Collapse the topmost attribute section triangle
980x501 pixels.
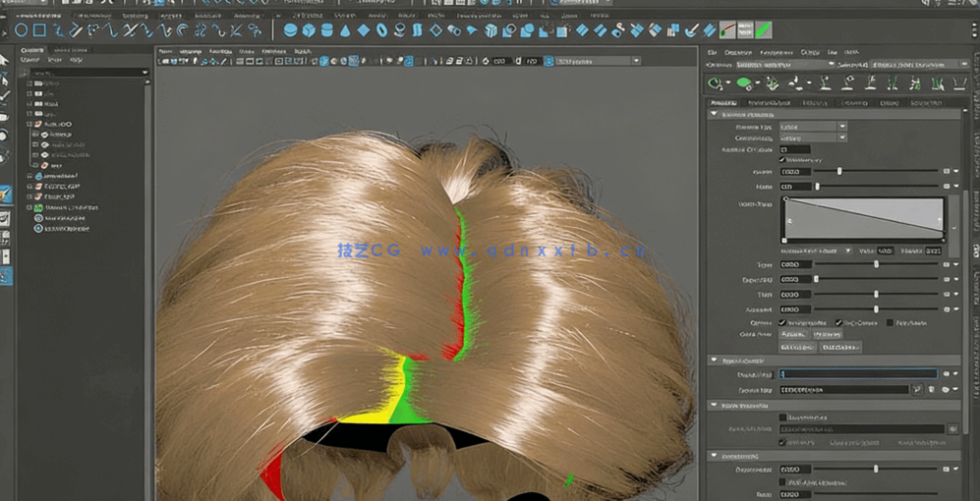pyautogui.click(x=715, y=114)
